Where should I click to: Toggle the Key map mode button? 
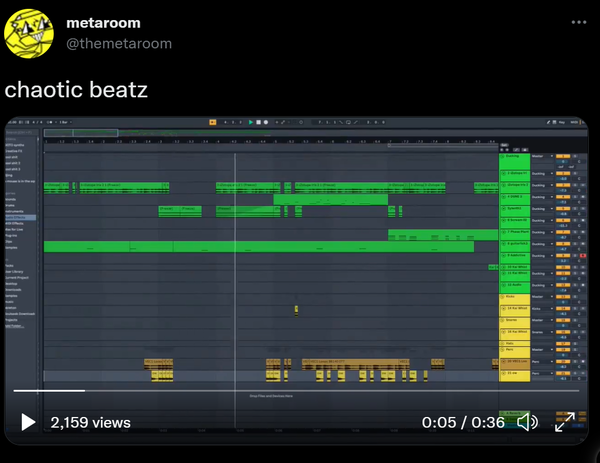click(562, 122)
